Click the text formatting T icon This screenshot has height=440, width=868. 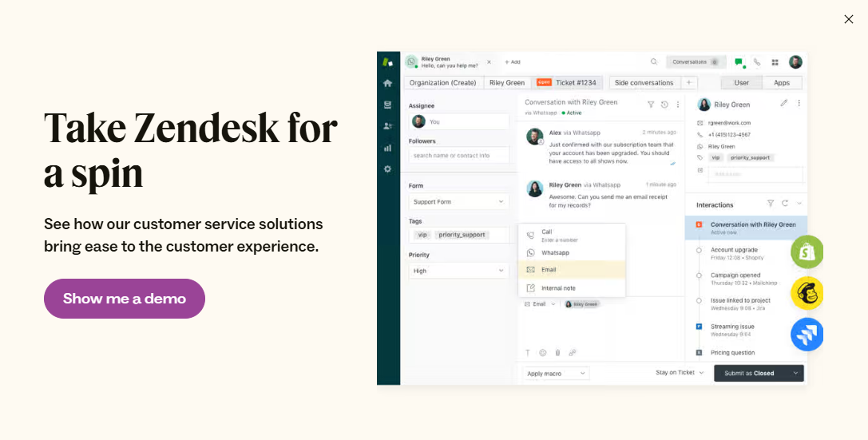point(528,352)
